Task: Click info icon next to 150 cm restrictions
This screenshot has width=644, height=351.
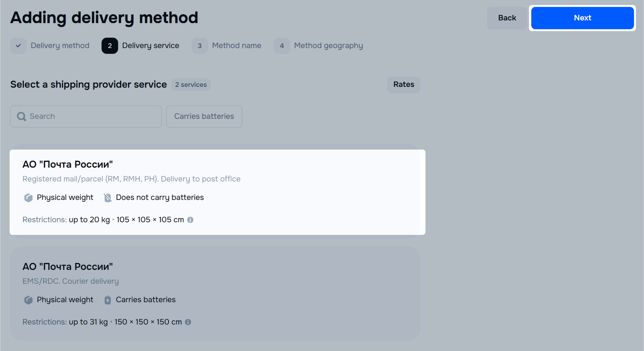Action: (x=188, y=322)
